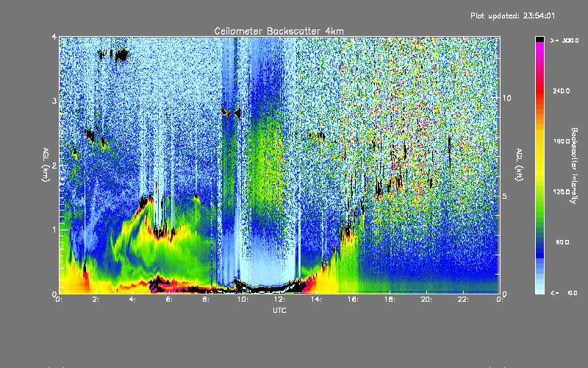Click the "12:" UTC tick label
The width and height of the screenshot is (588, 368).
[x=279, y=300]
